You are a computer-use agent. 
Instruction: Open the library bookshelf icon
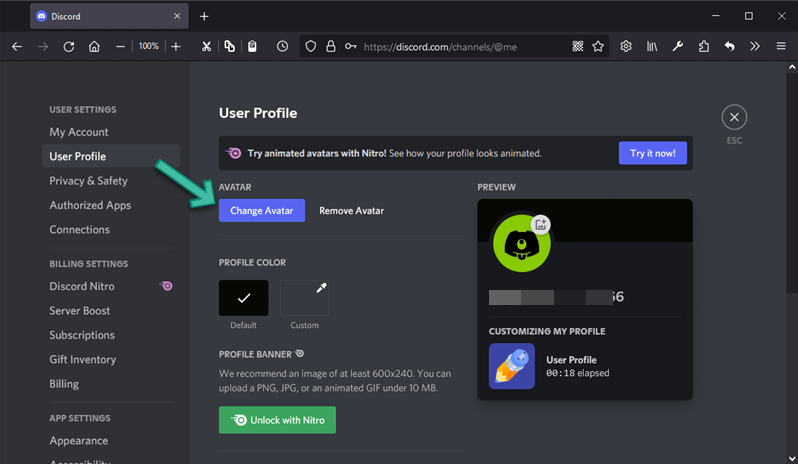coord(652,47)
